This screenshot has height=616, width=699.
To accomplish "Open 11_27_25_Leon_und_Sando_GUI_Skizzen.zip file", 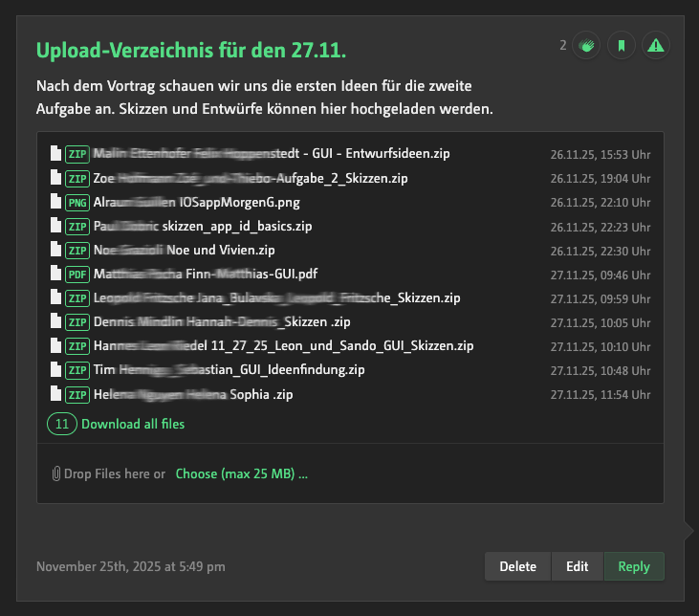I will point(284,346).
